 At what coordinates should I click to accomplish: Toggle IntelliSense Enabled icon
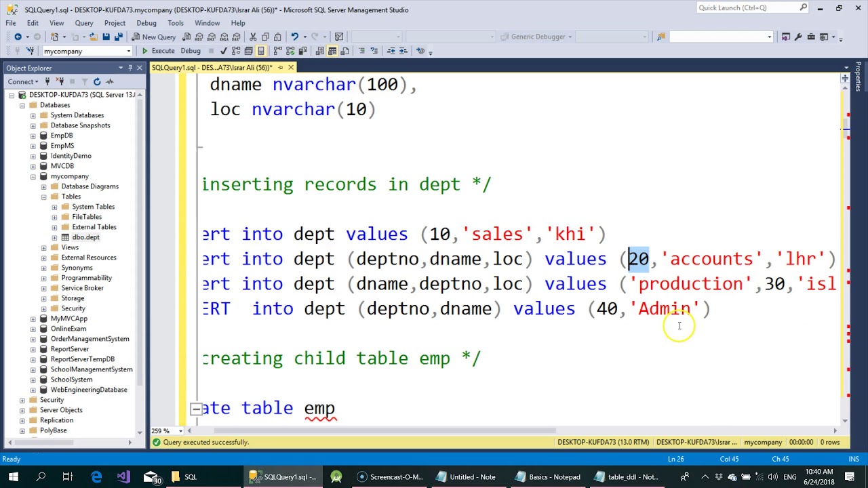point(260,51)
